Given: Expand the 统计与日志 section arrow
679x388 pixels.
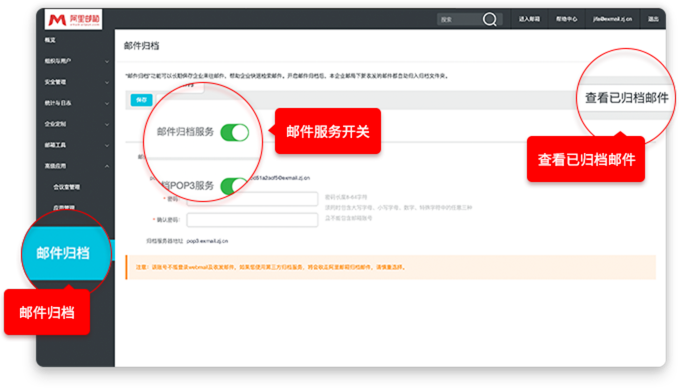Looking at the screenshot, I should point(107,103).
